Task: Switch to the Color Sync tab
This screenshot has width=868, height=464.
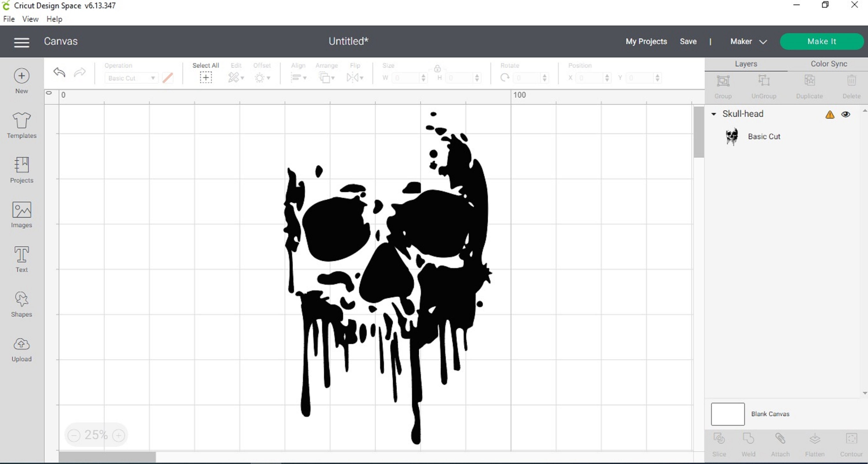Action: point(829,63)
